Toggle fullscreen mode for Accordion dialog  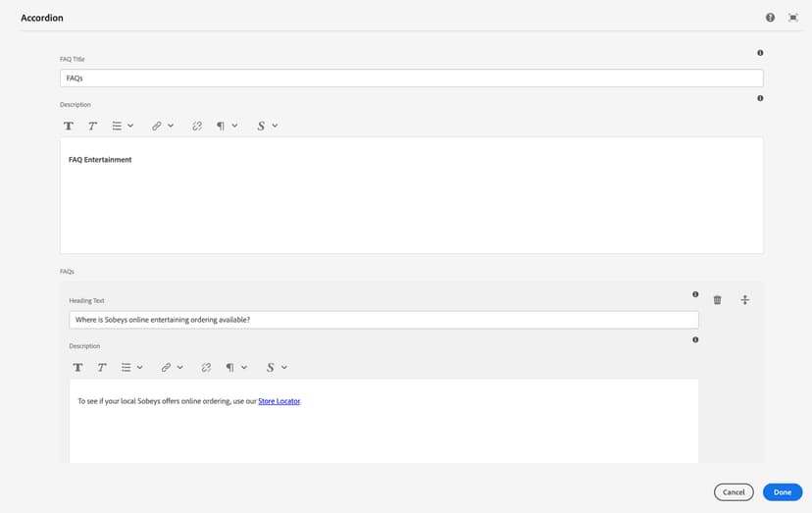tap(793, 18)
